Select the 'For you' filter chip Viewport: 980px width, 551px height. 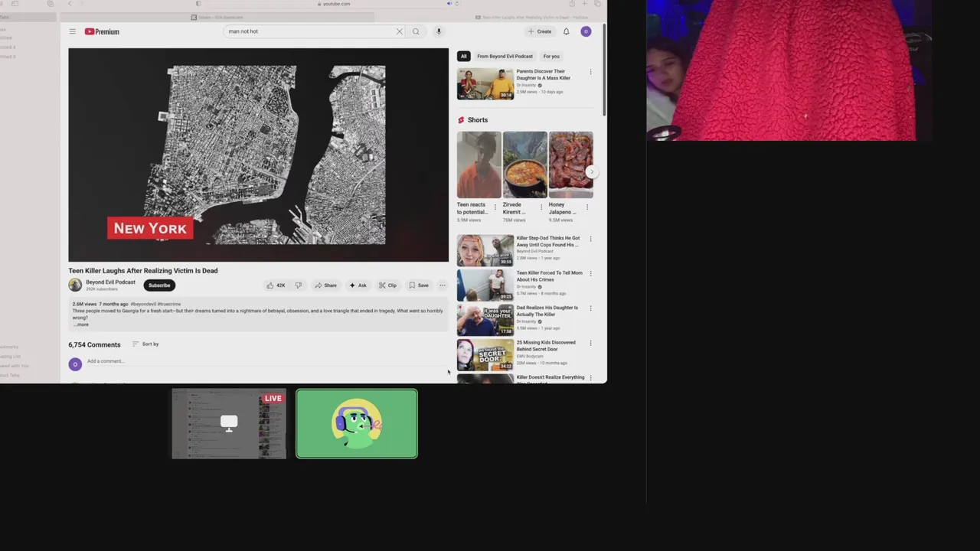(551, 56)
